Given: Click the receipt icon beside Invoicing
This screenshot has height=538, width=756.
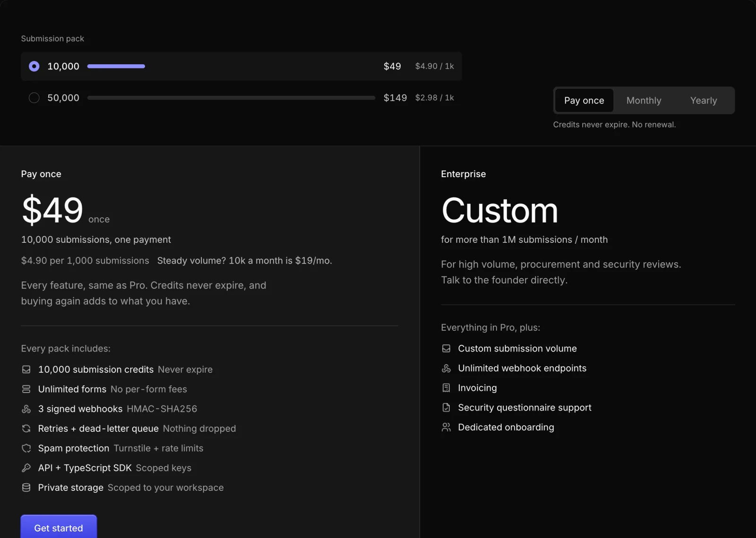Looking at the screenshot, I should coord(446,388).
